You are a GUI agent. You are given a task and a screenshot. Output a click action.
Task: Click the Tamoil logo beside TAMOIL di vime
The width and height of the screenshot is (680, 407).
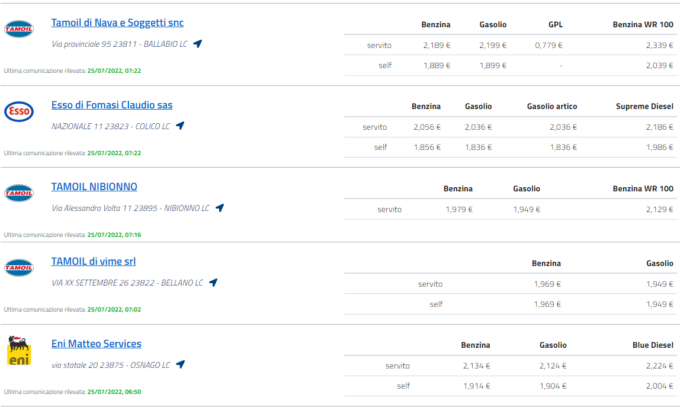pyautogui.click(x=19, y=268)
